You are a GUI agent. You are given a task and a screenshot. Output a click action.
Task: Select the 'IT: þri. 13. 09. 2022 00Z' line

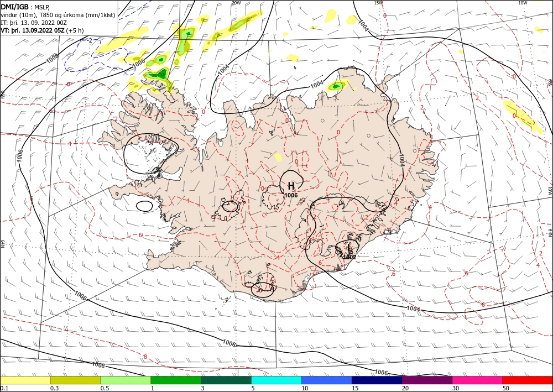point(34,23)
